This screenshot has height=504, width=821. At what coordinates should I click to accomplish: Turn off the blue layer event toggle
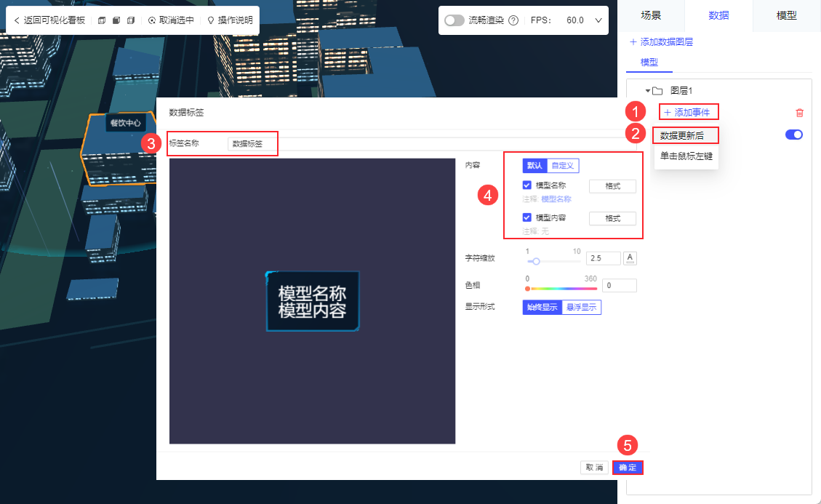tap(794, 135)
